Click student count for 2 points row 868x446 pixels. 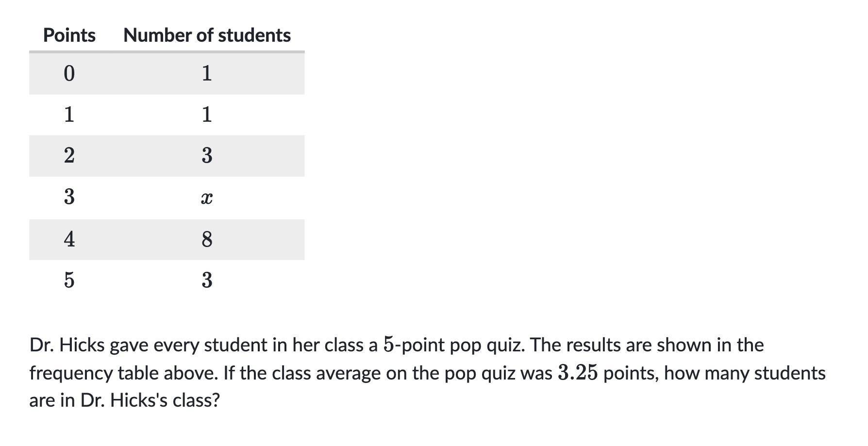pyautogui.click(x=207, y=156)
